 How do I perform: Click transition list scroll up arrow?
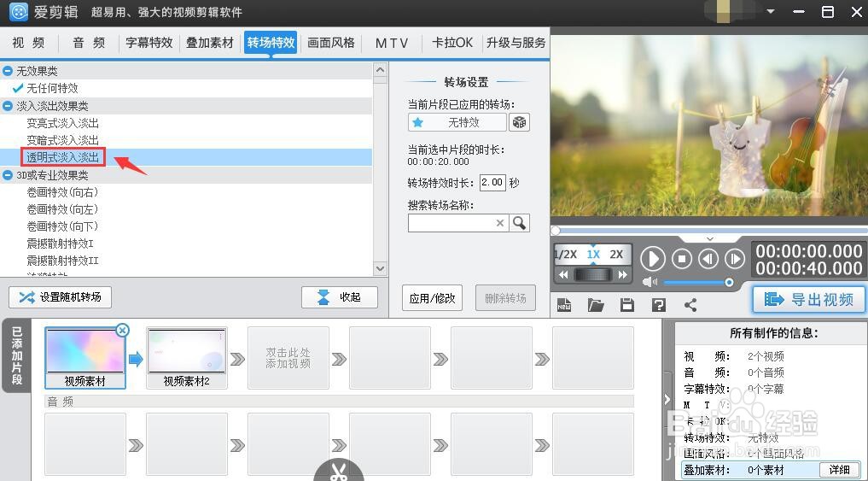[x=380, y=70]
